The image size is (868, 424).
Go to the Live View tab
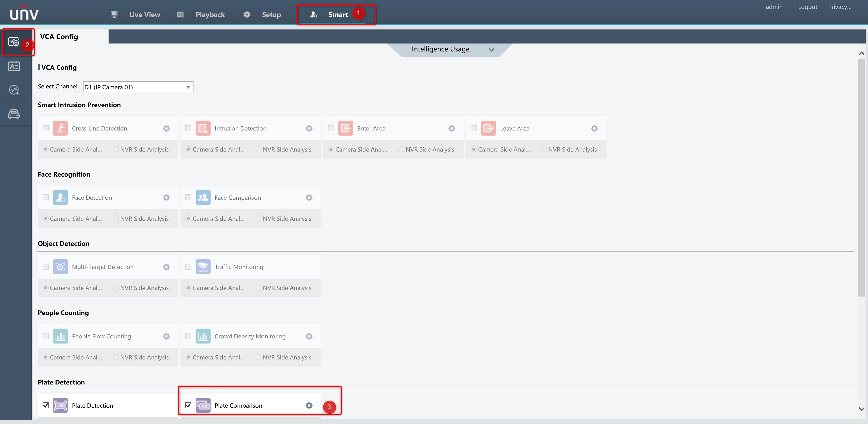[144, 14]
